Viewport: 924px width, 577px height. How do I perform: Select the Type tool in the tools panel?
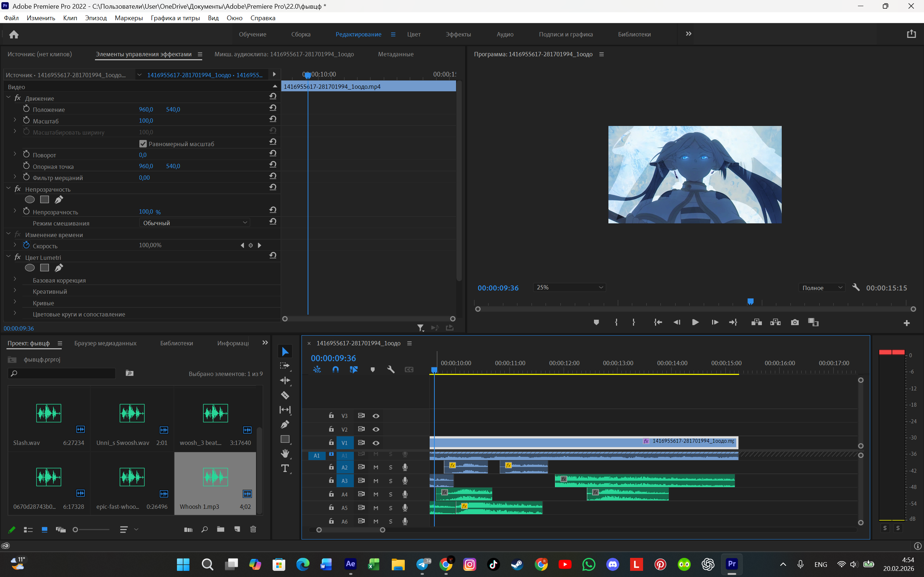coord(285,469)
